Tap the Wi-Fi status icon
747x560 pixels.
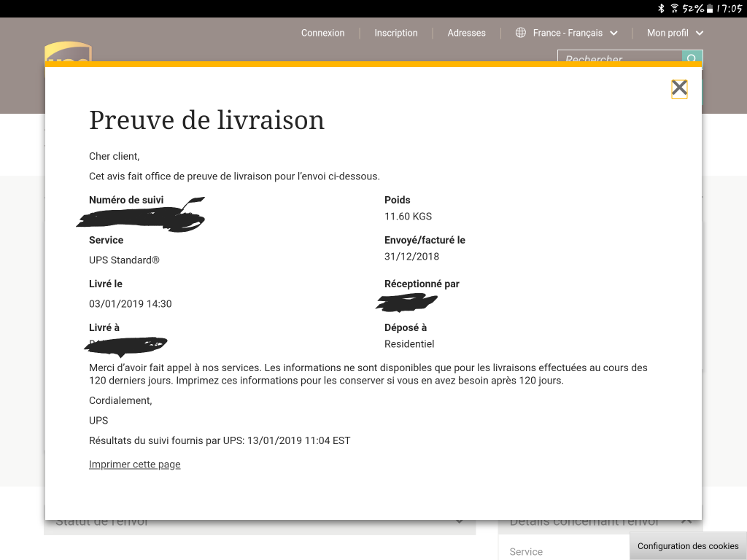coord(674,8)
